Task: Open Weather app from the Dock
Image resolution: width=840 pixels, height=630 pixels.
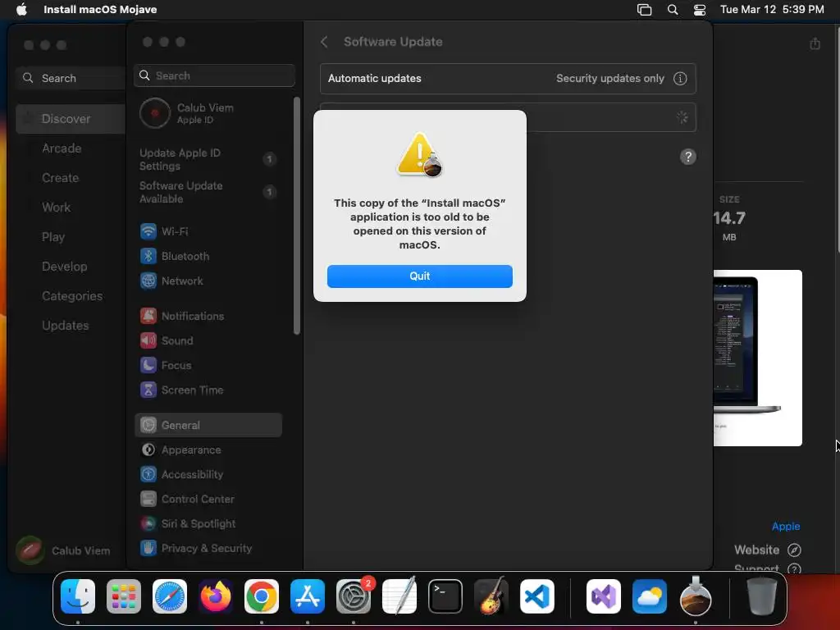Action: (650, 596)
